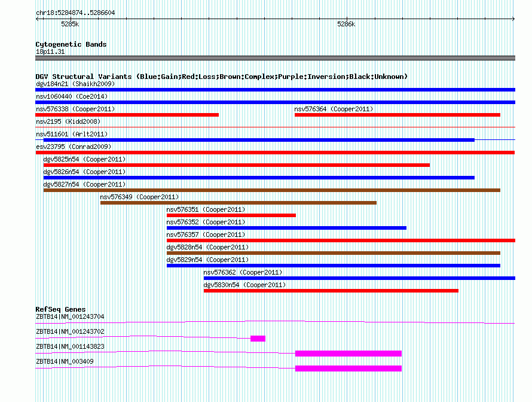
Task: Click the dgv5830n54 (Cooper2011) label
Action: pos(244,285)
